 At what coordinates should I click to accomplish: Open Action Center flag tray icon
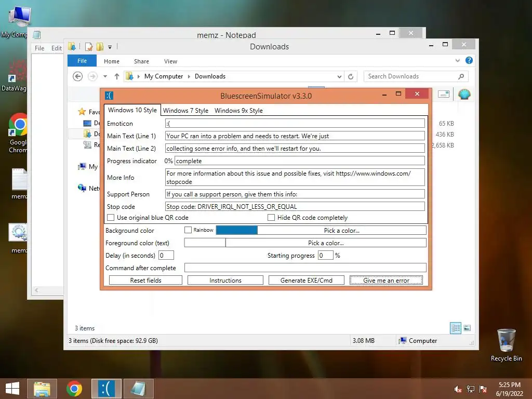[483, 389]
